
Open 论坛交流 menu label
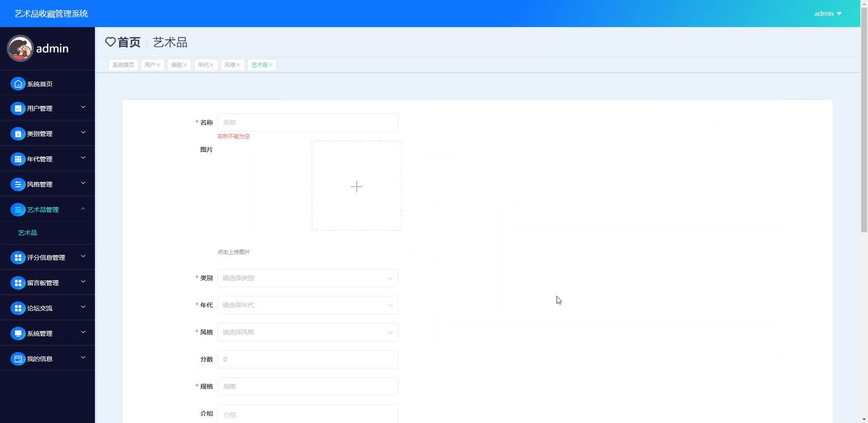(x=40, y=308)
